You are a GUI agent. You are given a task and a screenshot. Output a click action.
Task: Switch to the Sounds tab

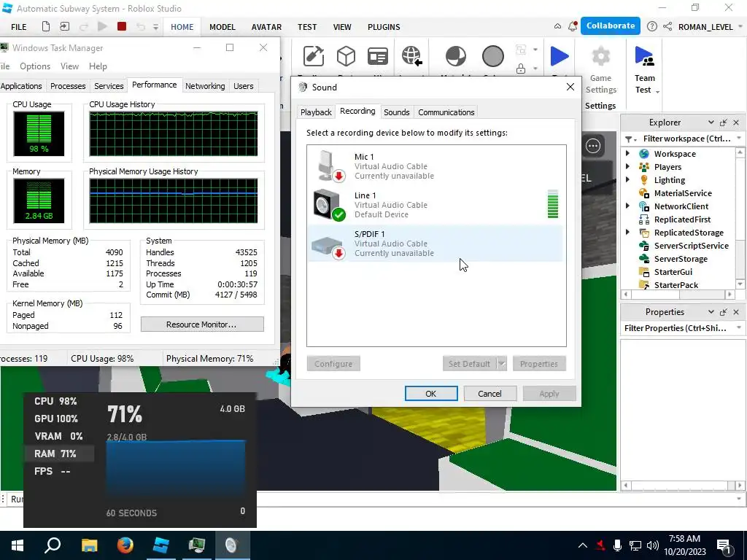[396, 112]
